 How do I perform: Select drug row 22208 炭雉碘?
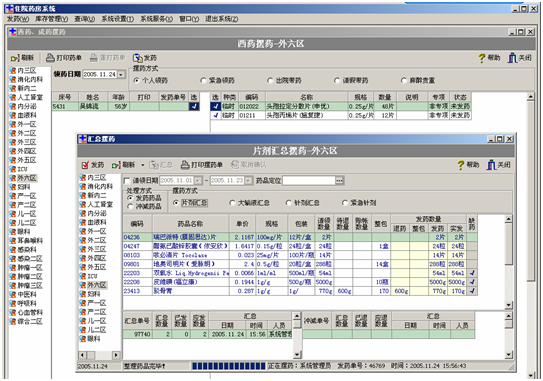300,282
